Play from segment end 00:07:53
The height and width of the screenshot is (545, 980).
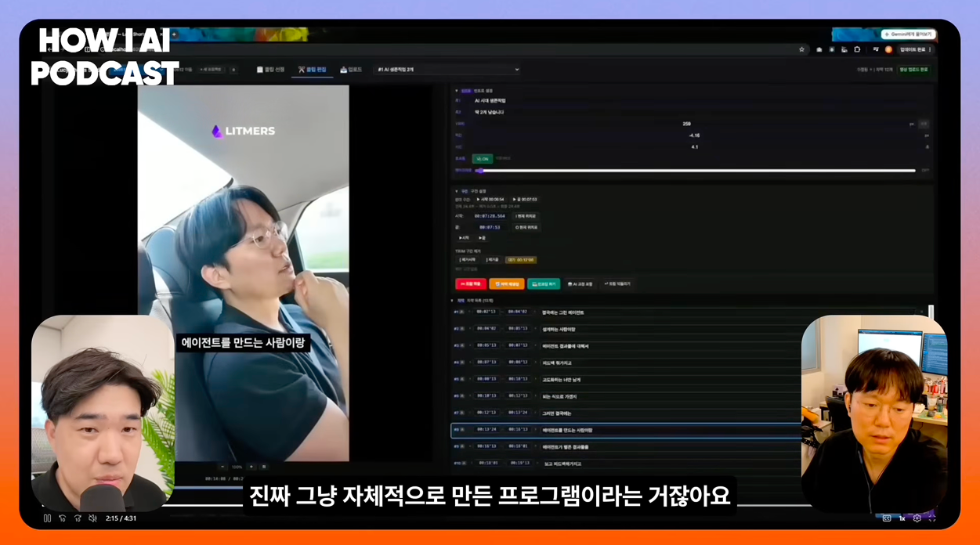(525, 200)
